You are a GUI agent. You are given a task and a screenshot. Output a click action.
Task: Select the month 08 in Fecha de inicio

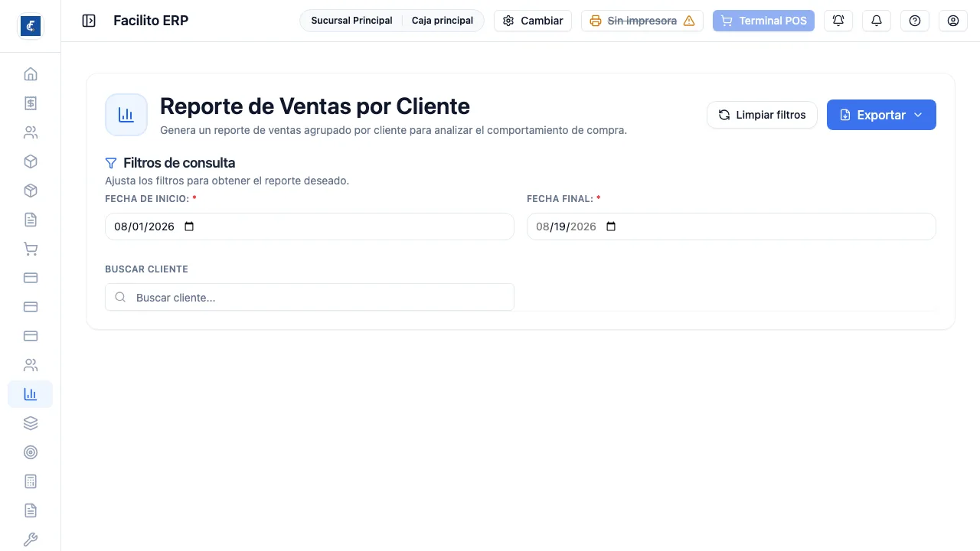(121, 227)
